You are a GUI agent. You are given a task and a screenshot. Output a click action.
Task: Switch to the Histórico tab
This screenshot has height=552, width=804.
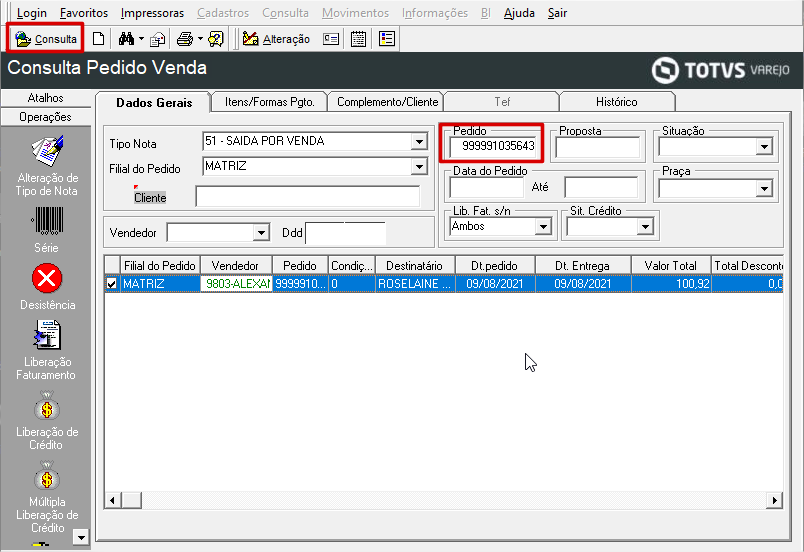click(x=616, y=102)
